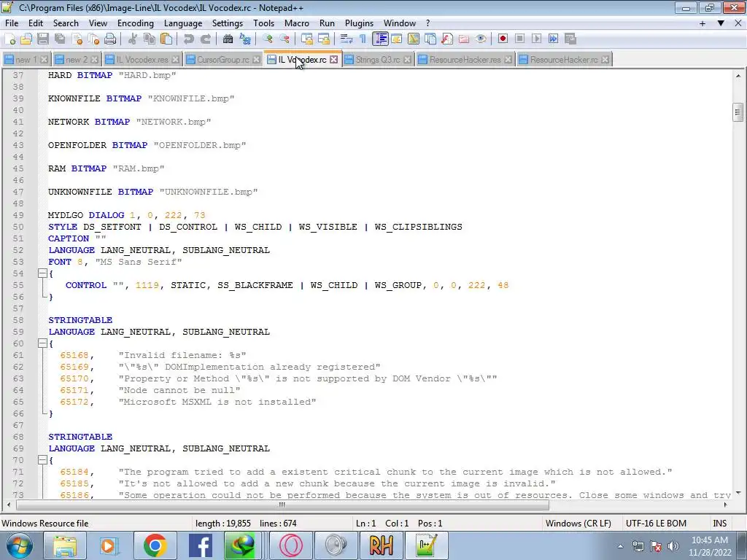Open the tab list dropdown triangle
The image size is (747, 560).
click(721, 23)
